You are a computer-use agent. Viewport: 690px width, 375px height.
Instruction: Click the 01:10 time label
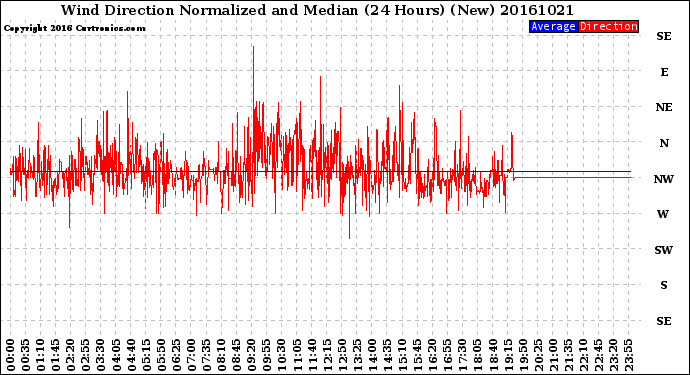point(40,355)
